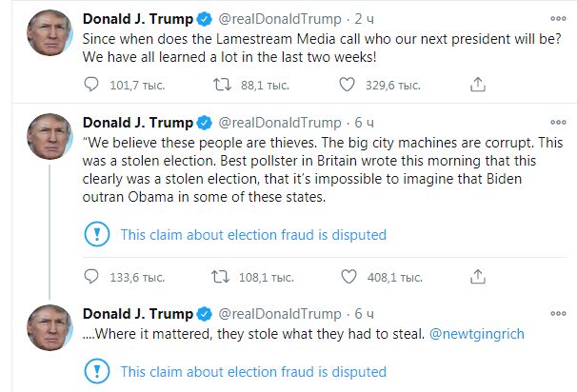
Task: Open more options on the second tweet
Action: (556, 123)
